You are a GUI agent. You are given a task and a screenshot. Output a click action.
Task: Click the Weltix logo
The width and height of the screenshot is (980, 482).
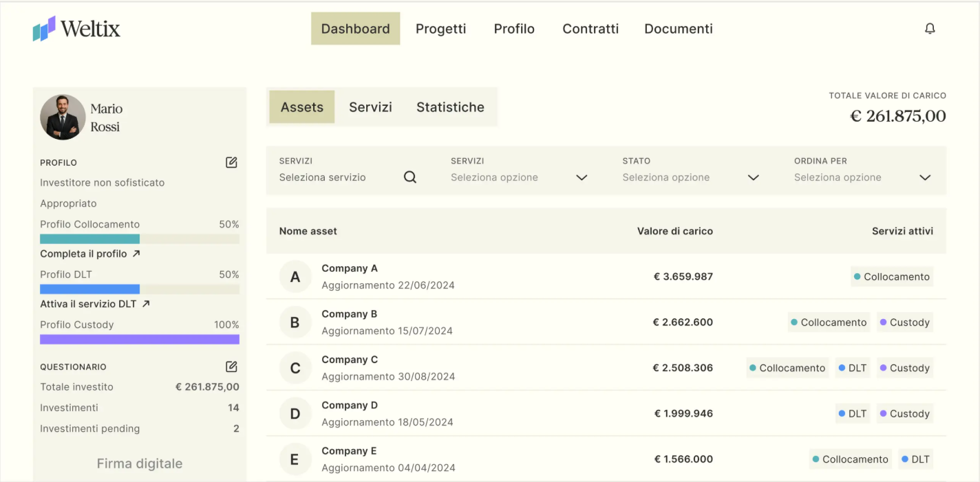coord(76,29)
